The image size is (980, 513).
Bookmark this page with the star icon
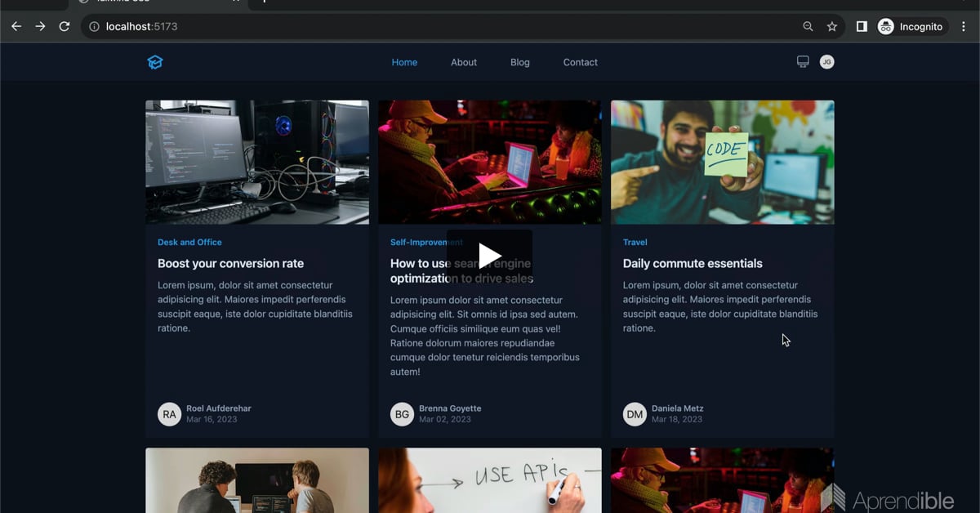(832, 26)
